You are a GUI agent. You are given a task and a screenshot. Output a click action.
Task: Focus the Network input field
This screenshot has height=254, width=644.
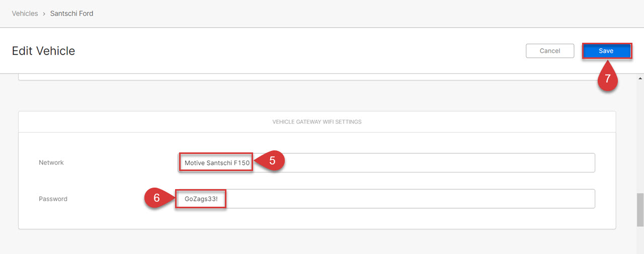(386, 163)
